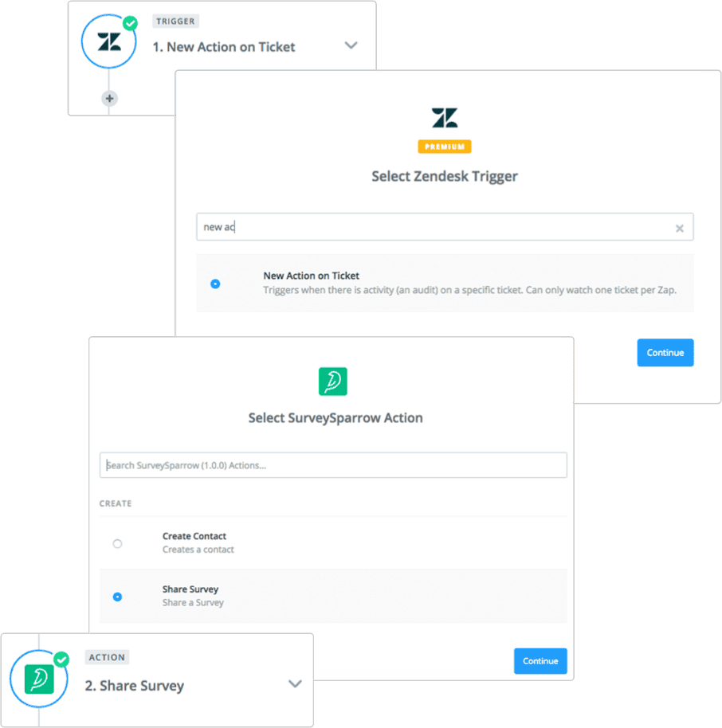
Task: Click the SurveySparrow icon in action step
Action: [x=39, y=679]
